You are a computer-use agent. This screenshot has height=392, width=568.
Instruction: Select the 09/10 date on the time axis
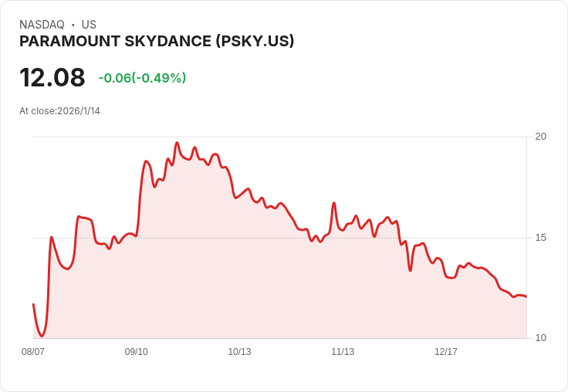[x=136, y=352]
